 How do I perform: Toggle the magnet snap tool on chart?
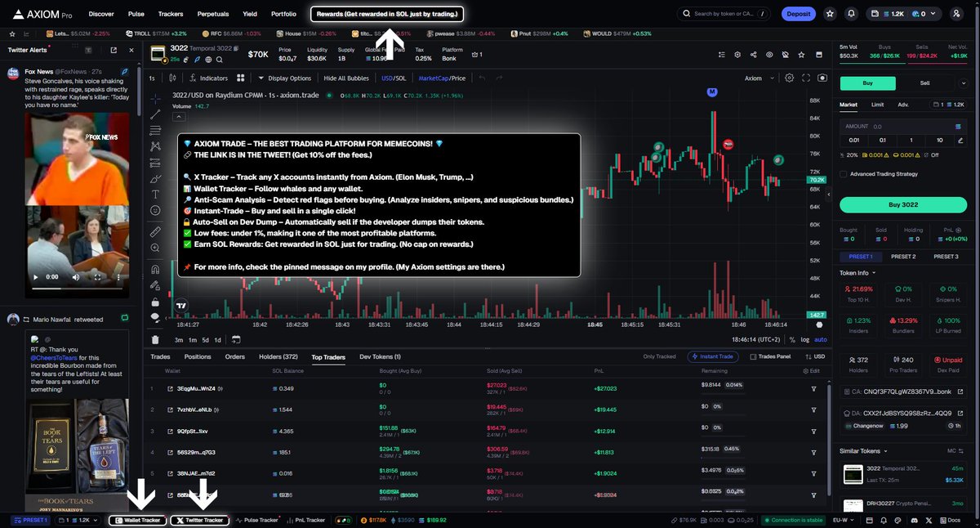pos(155,269)
